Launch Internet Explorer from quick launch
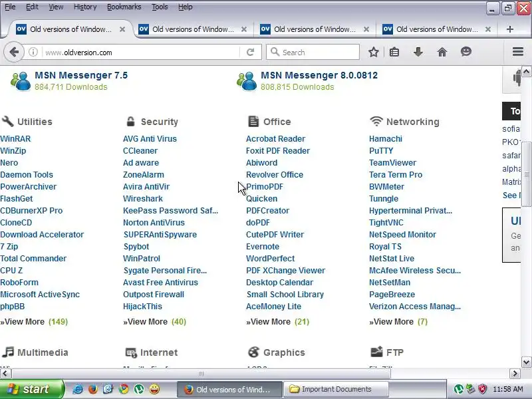532x399 pixels. click(78, 389)
